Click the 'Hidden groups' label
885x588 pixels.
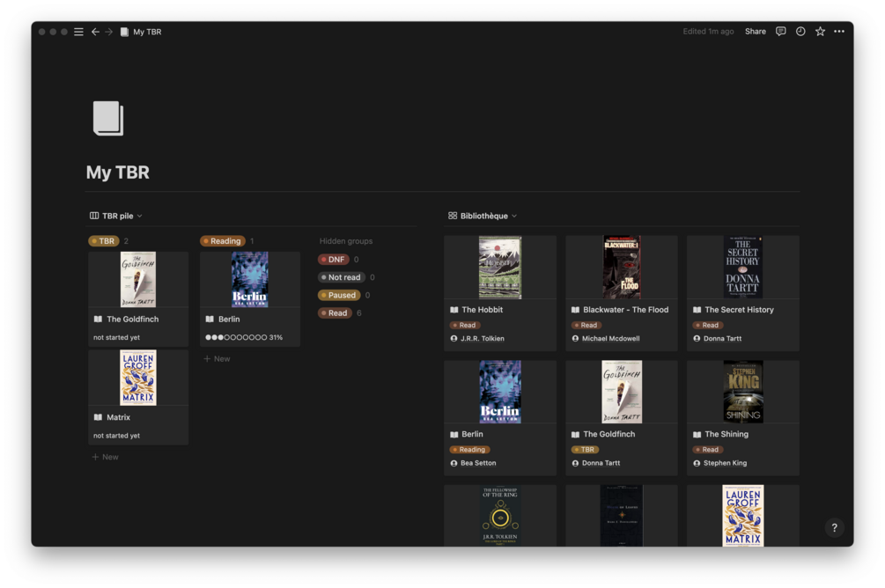346,241
